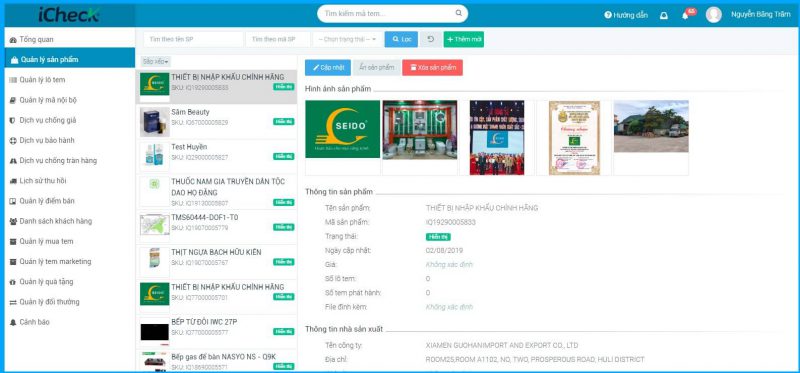Select BẾP TỪ ĐÔI IWC 27P product
The image size is (800, 373).
pos(216,332)
